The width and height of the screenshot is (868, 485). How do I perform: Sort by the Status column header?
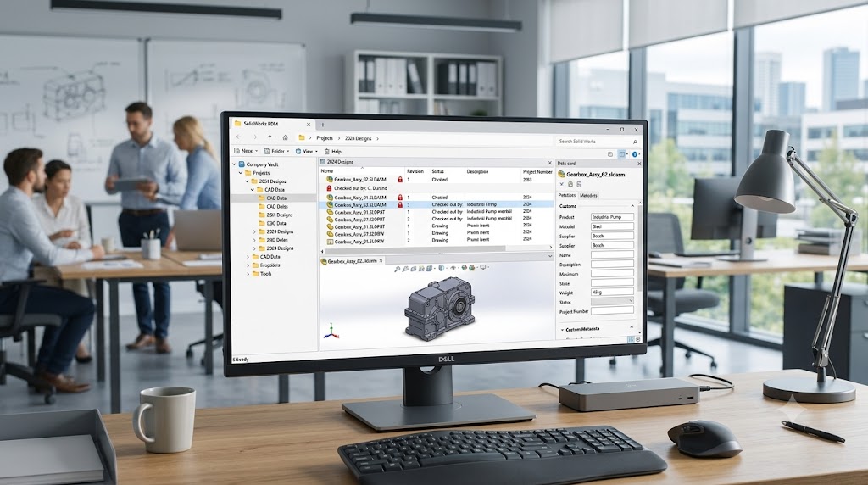(x=438, y=171)
